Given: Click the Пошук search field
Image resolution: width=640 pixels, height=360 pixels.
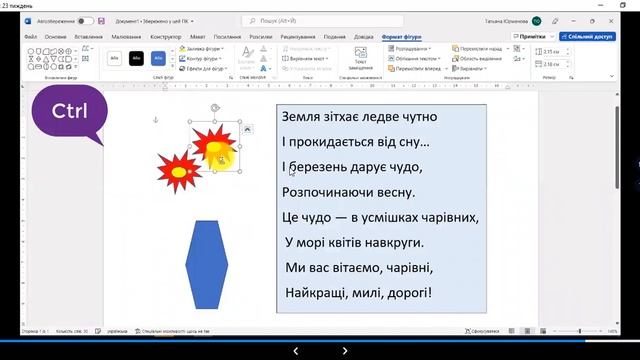Looking at the screenshot, I should pyautogui.click(x=322, y=21).
